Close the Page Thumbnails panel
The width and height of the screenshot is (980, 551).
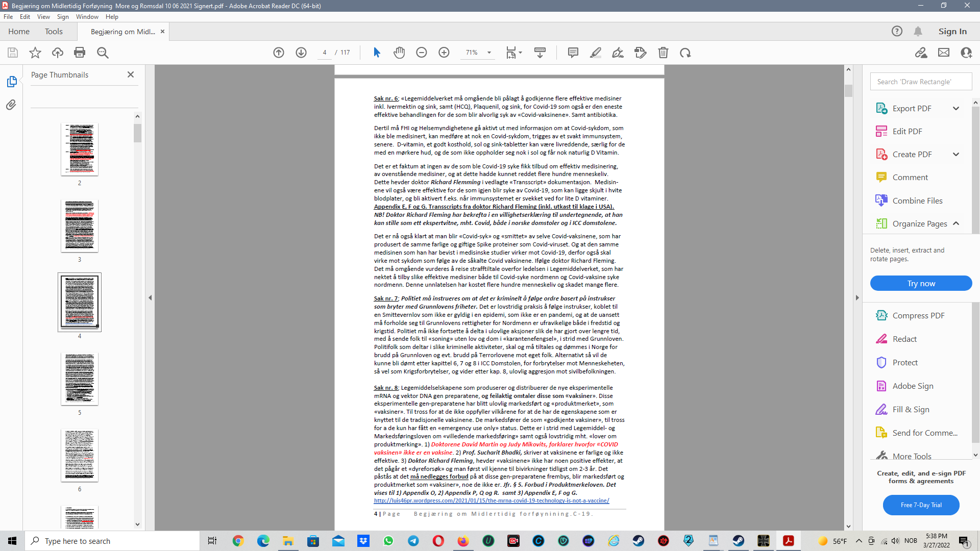click(131, 74)
